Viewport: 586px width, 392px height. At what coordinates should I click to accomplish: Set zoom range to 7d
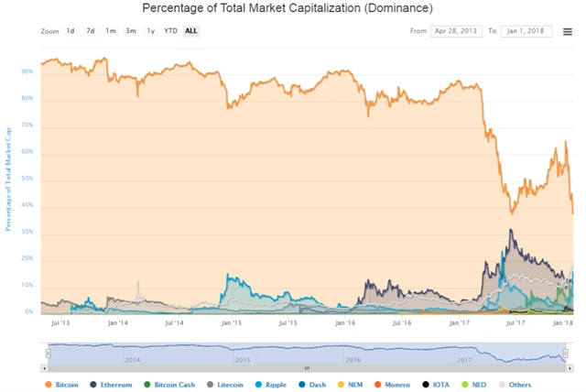pos(91,31)
